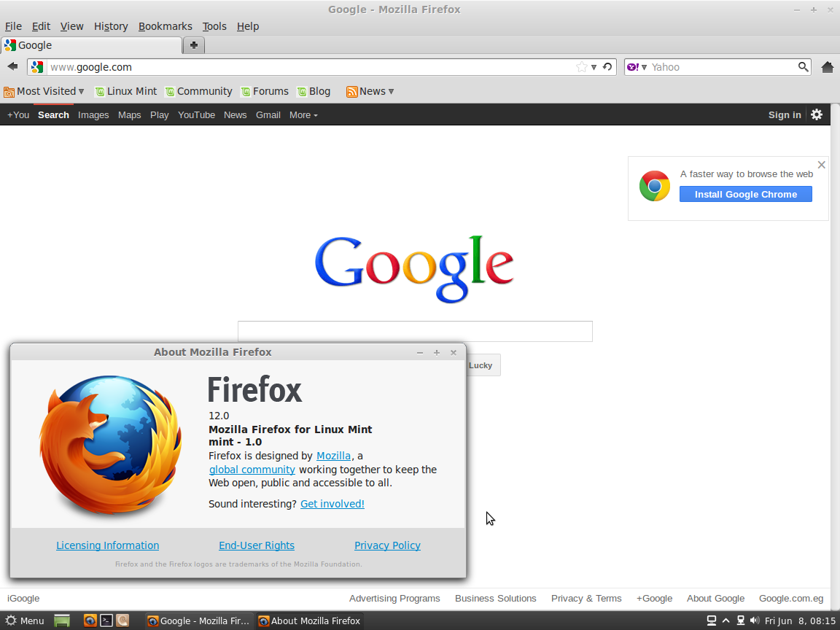Open the file manager launcher beside the terminal icon
840x630 pixels.
[x=122, y=621]
